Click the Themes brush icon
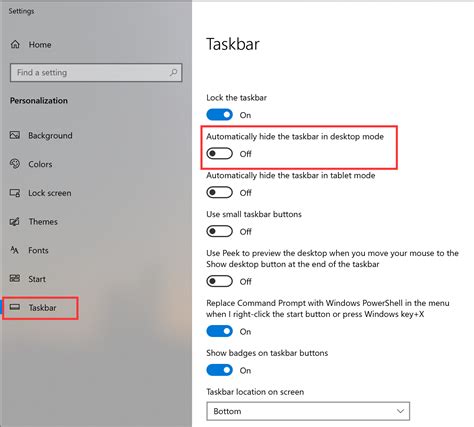Screen dimensions: 474x427 (x=15, y=221)
